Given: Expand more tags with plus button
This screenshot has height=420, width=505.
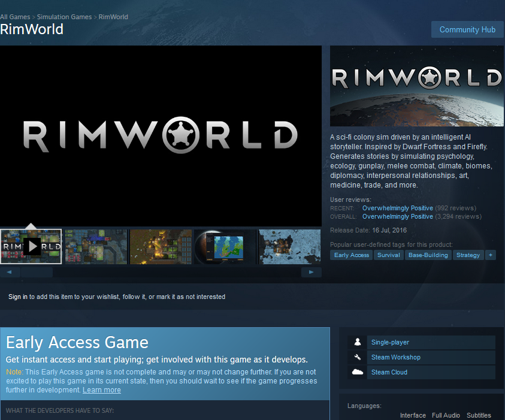Looking at the screenshot, I should [491, 255].
